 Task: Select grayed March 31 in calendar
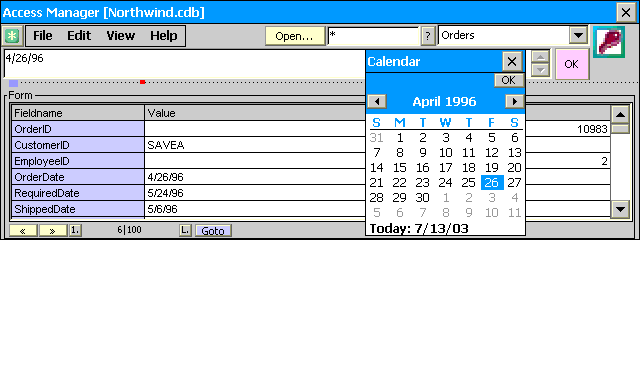(x=376, y=138)
